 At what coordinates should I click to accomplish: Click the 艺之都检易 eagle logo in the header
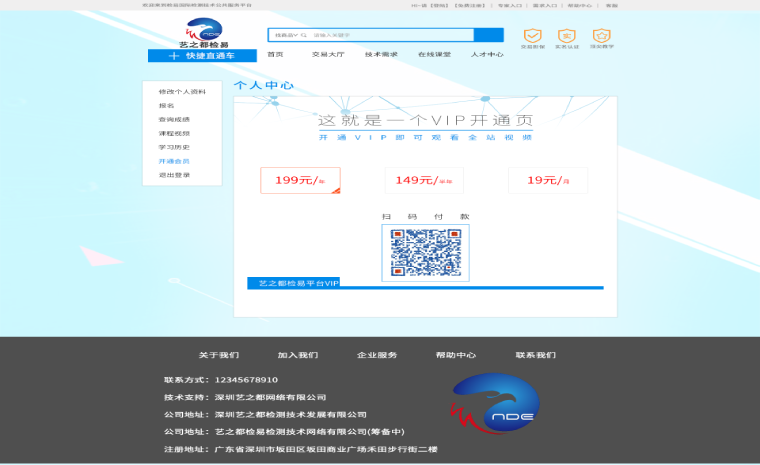click(x=204, y=33)
